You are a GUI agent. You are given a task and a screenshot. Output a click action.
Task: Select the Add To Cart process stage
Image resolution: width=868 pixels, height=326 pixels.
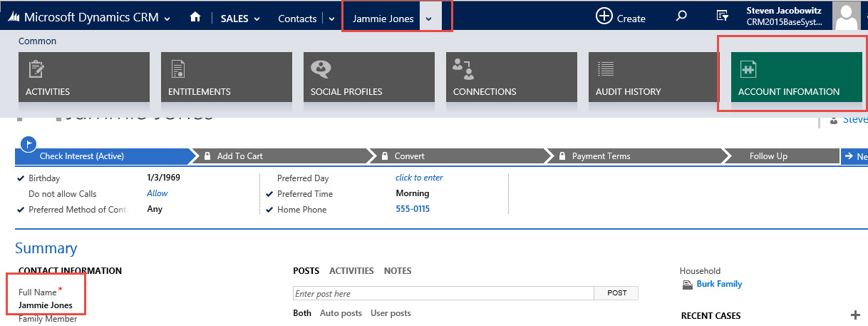point(280,156)
